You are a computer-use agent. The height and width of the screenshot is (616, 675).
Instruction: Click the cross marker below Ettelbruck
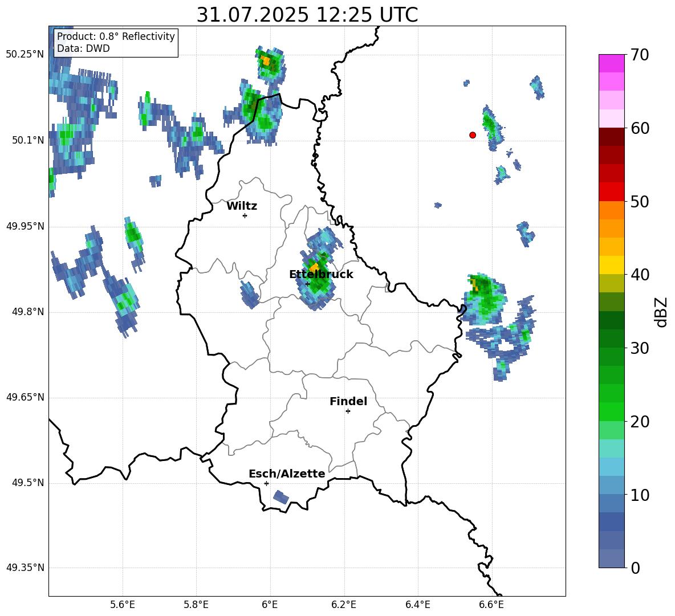click(307, 284)
